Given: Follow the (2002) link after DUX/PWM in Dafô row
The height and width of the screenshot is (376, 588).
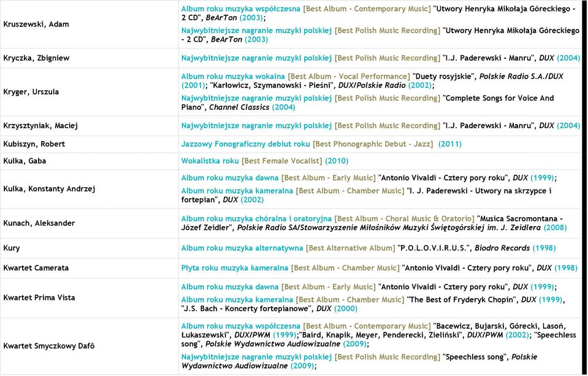Looking at the screenshot, I should (x=517, y=335).
